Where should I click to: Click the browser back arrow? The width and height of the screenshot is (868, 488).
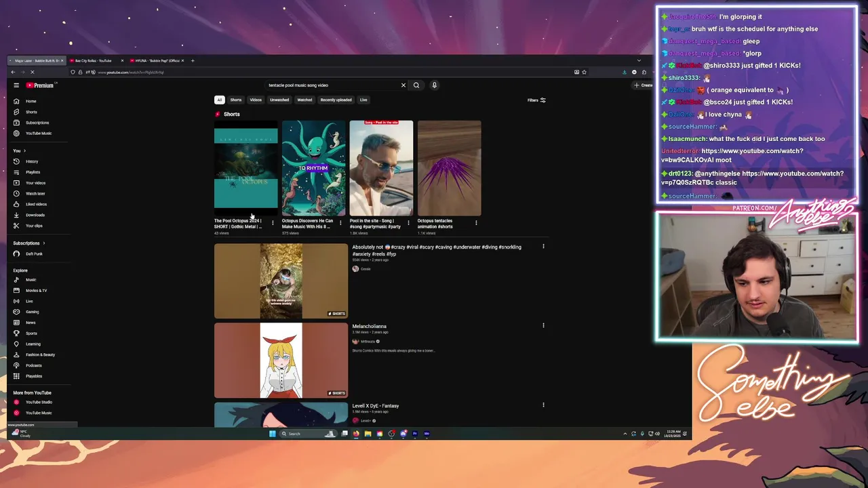point(13,72)
